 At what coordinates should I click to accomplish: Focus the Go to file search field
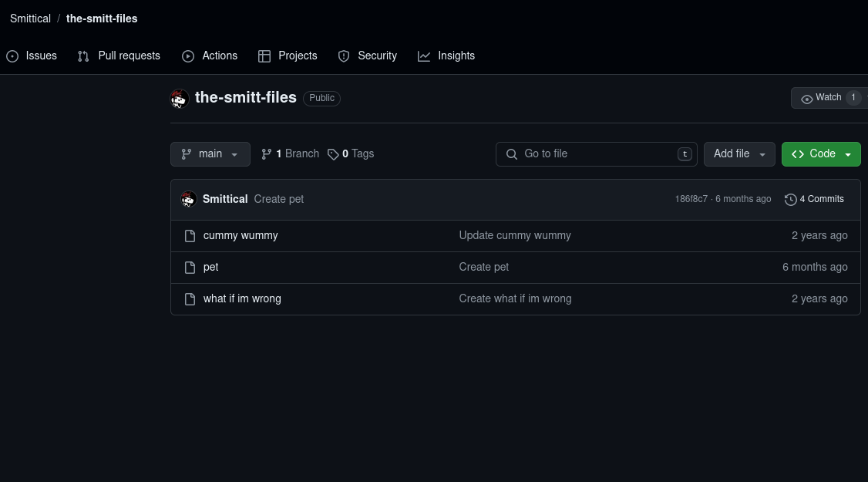point(596,154)
